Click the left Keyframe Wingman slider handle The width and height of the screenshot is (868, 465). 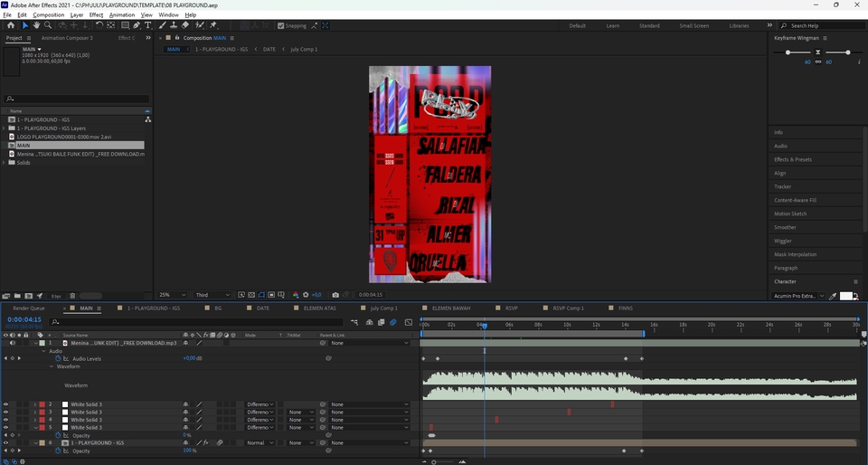[x=788, y=52]
